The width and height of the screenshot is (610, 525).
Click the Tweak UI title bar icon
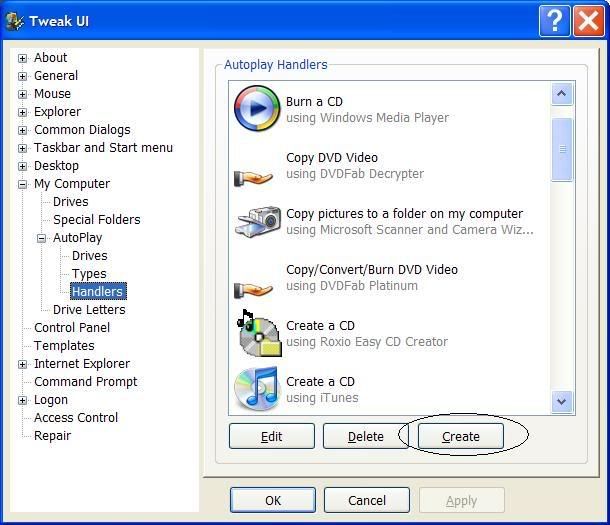[17, 21]
